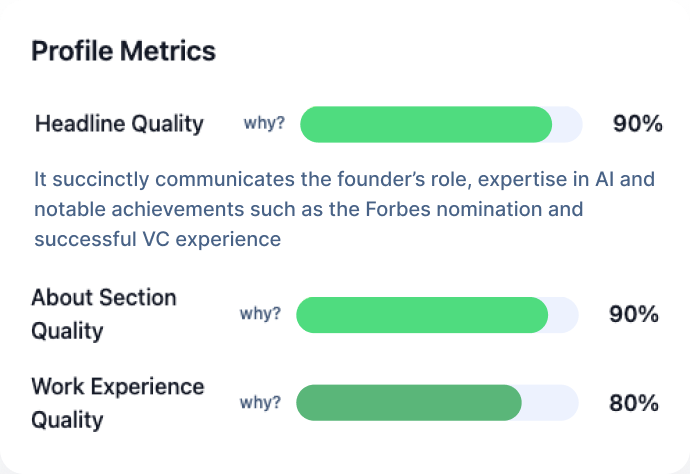Viewport: 690px width, 474px height.
Task: Open 'why?' explanation for About Section Quality
Action: point(260,314)
